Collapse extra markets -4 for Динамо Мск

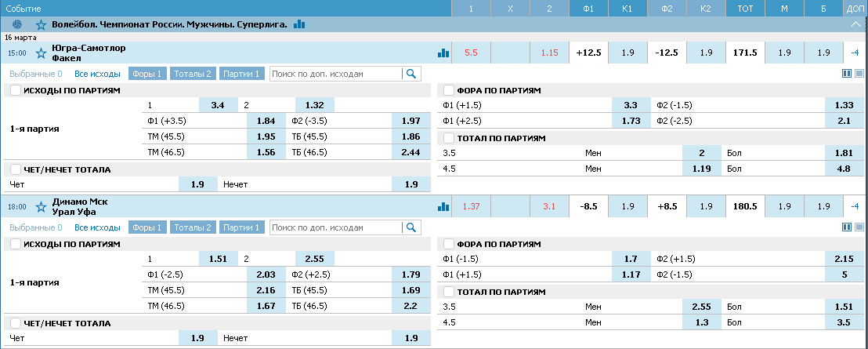[x=855, y=206]
